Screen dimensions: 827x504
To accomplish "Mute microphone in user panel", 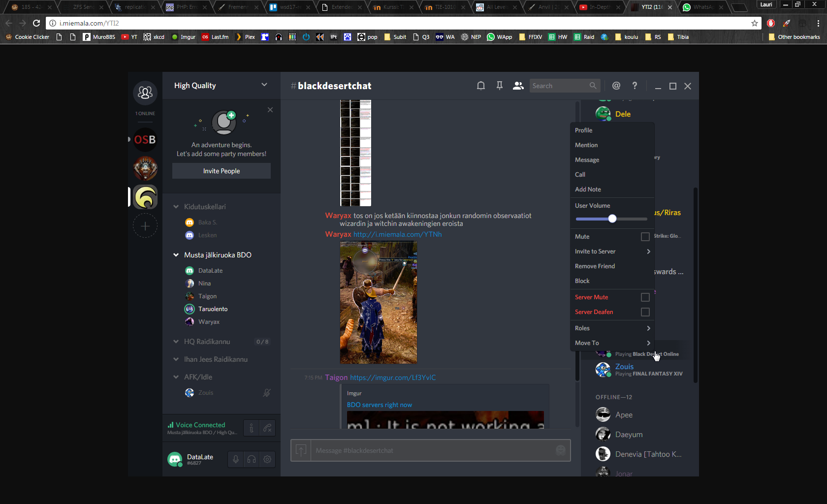I will 236,459.
